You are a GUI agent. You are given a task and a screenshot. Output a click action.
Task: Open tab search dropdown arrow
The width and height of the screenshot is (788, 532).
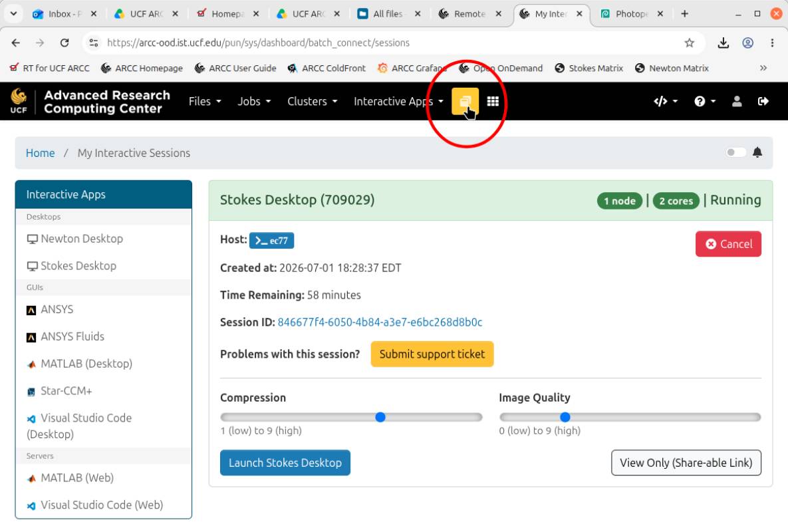click(13, 13)
